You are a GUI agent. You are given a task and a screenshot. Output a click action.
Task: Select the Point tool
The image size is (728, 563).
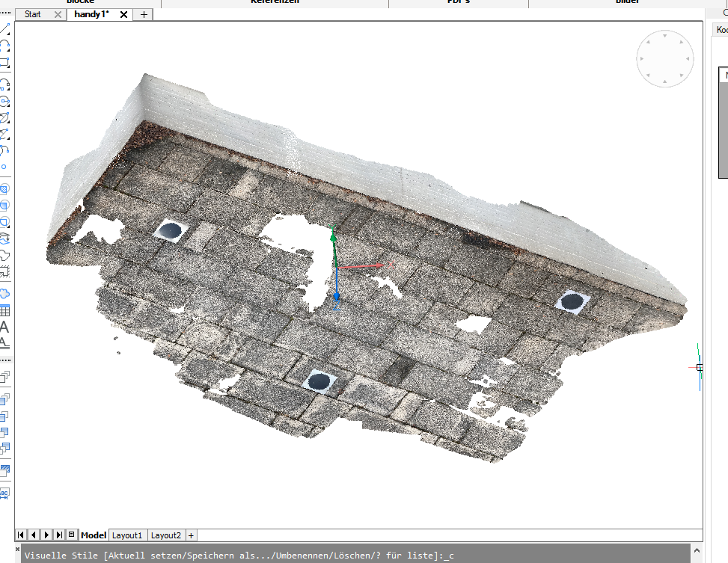click(x=4, y=167)
